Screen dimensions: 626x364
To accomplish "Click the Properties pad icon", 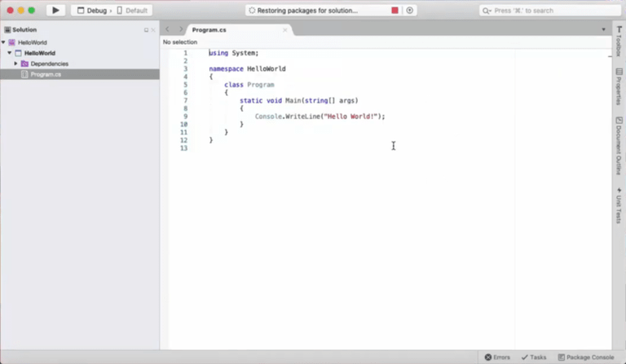I will point(619,72).
